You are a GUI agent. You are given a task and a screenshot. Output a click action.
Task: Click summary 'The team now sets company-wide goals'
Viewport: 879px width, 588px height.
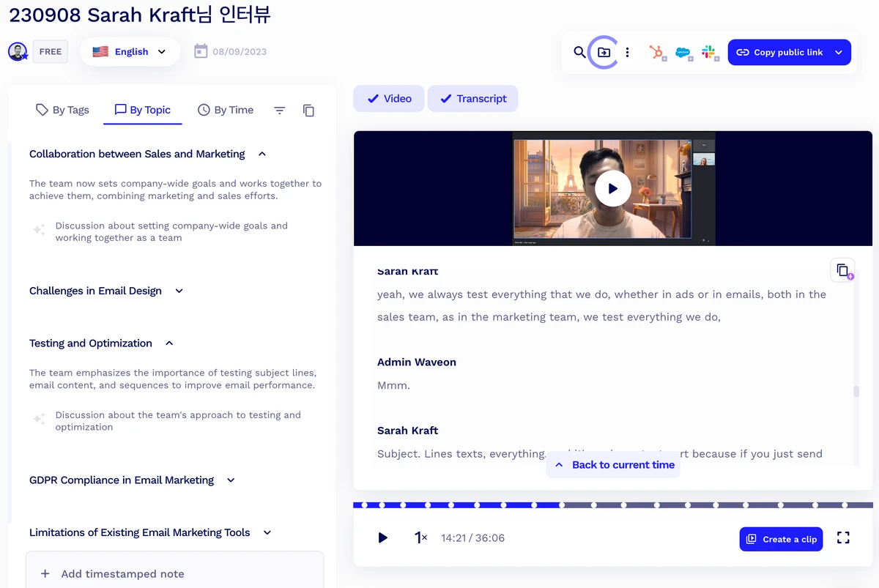click(x=175, y=190)
